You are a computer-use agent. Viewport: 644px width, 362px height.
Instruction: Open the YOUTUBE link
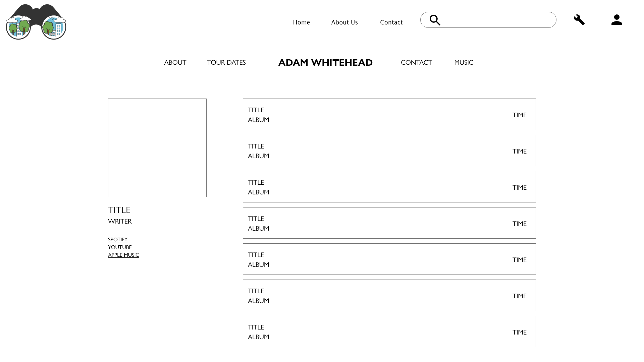click(120, 247)
